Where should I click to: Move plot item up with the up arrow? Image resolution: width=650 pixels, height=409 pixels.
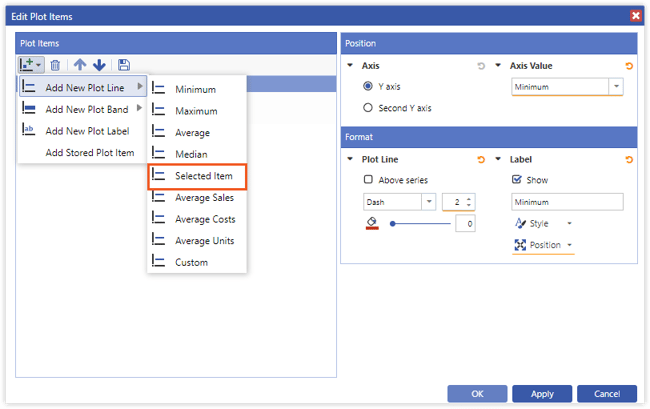(80, 65)
